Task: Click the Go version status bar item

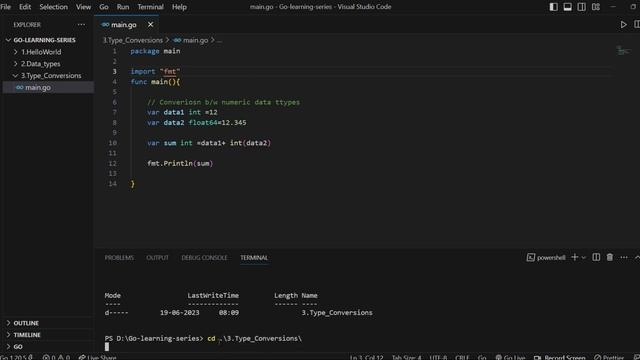Action: point(17,357)
